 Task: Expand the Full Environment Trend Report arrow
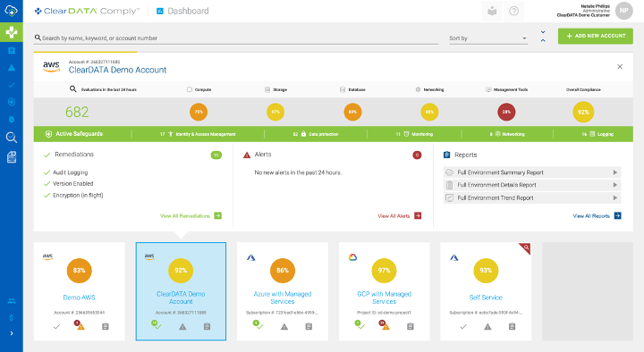pos(615,197)
